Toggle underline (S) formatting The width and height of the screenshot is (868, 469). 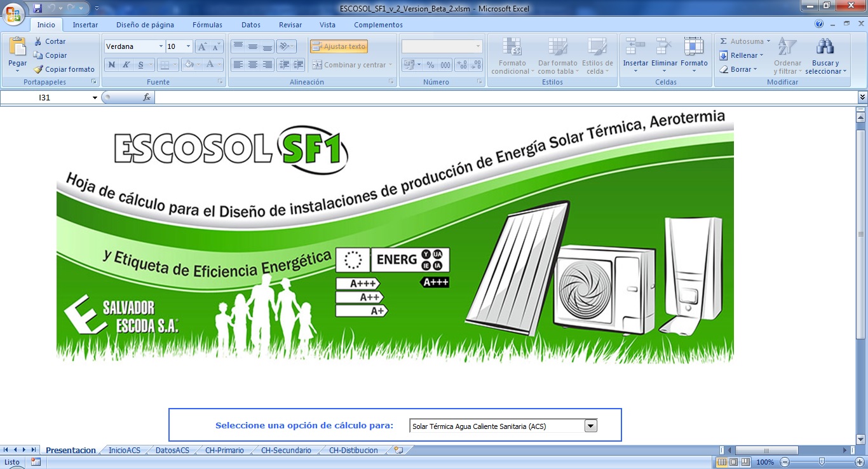(x=140, y=64)
